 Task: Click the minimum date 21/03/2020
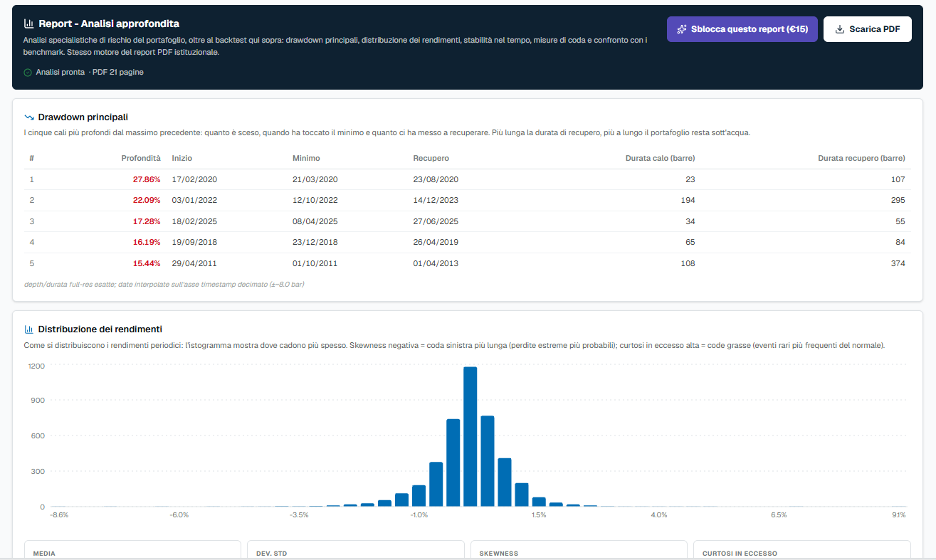[315, 179]
